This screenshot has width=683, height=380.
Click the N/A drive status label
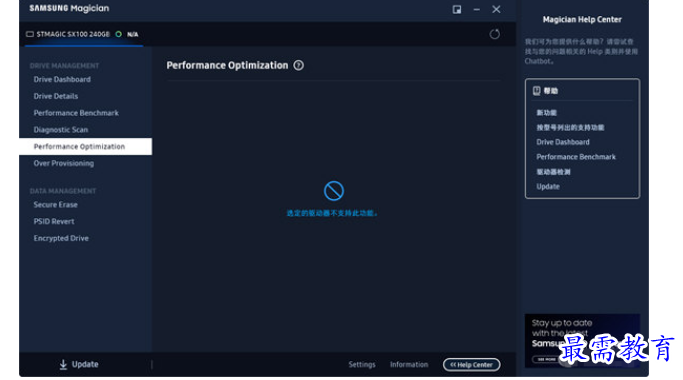(x=132, y=34)
